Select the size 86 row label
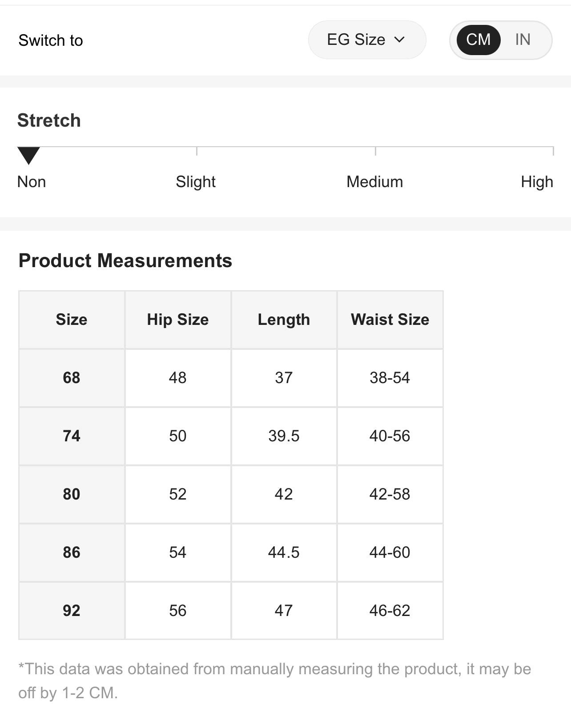The image size is (571, 728). (x=72, y=552)
